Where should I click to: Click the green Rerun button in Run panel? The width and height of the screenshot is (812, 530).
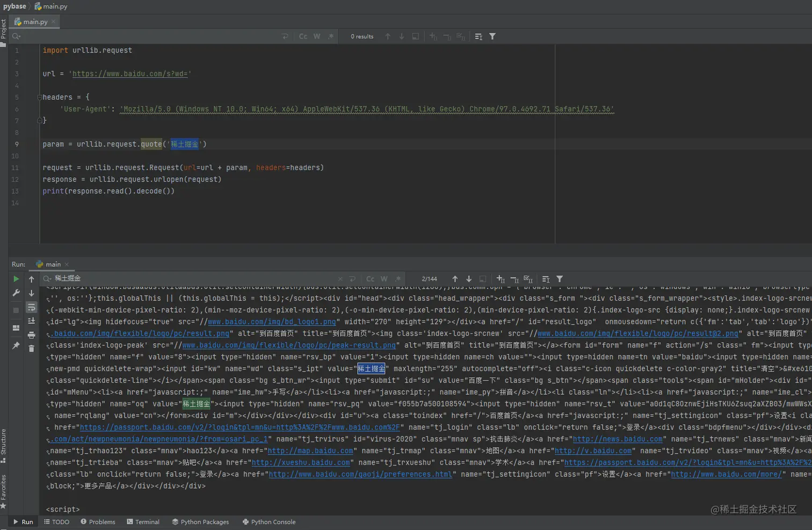(16, 279)
